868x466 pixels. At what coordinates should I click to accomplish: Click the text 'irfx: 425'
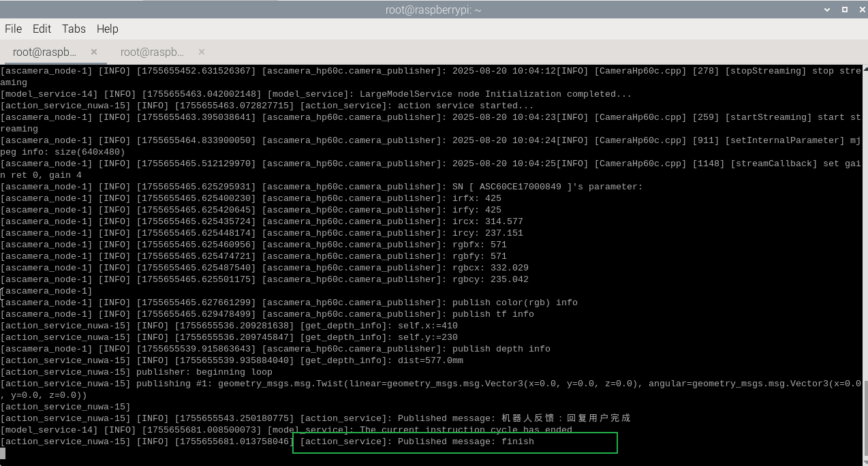(x=477, y=198)
